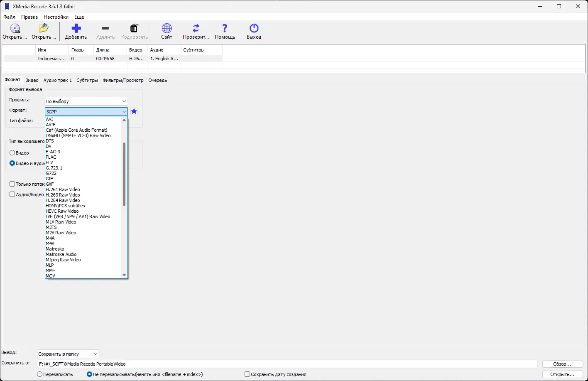Select Matroska from the format list
588x381 pixels.
click(54, 248)
